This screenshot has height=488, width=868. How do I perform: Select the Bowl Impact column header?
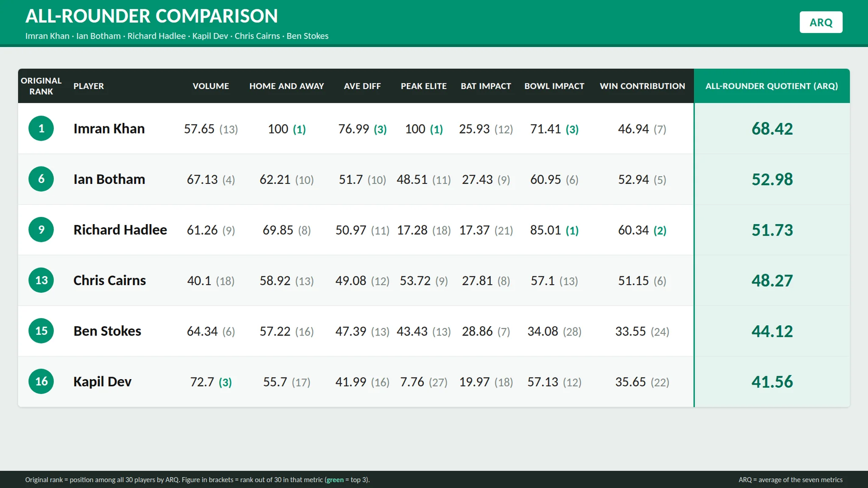[x=554, y=86]
